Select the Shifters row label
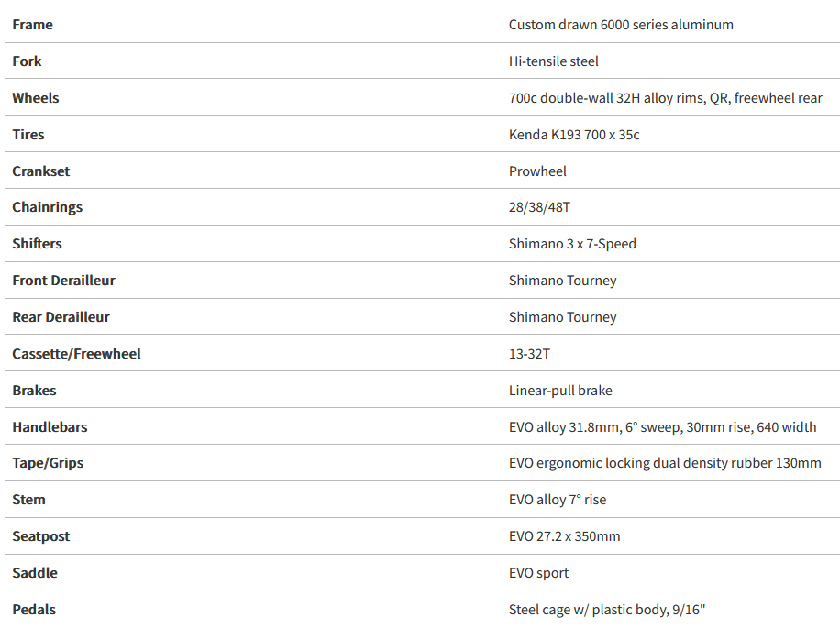Image resolution: width=840 pixels, height=629 pixels. click(x=38, y=244)
